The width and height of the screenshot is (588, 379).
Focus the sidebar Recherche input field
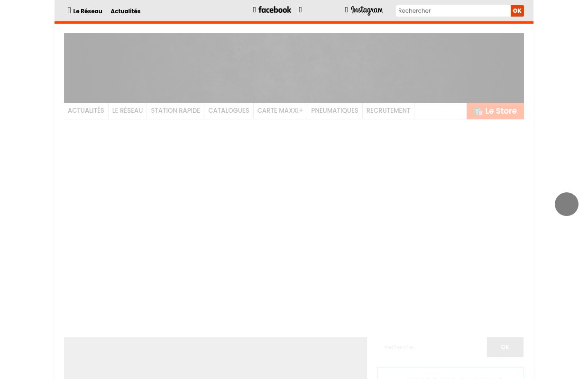[x=432, y=347]
